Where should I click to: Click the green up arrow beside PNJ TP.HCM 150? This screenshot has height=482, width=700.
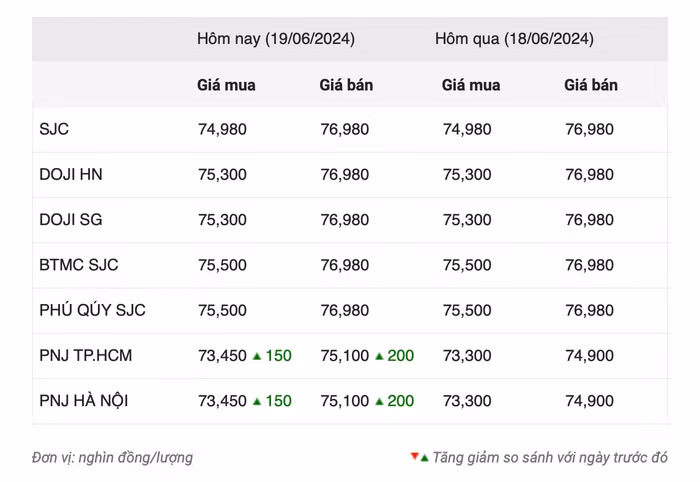pos(257,356)
